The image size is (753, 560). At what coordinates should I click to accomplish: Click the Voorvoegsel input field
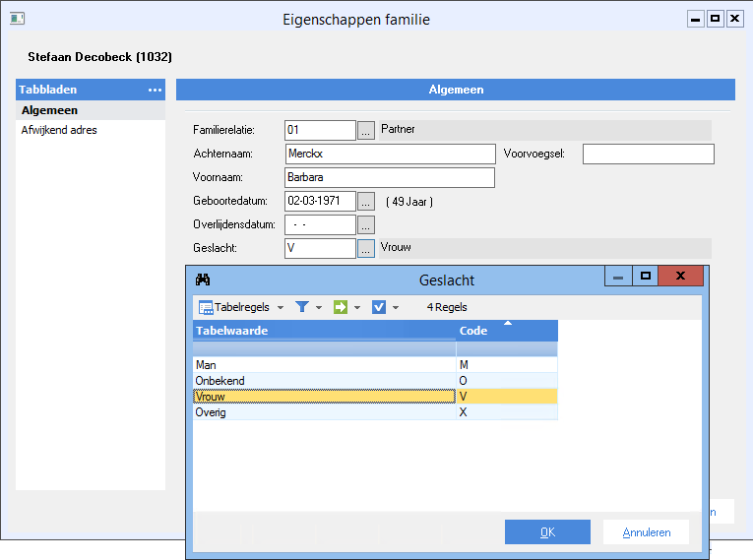click(x=649, y=155)
